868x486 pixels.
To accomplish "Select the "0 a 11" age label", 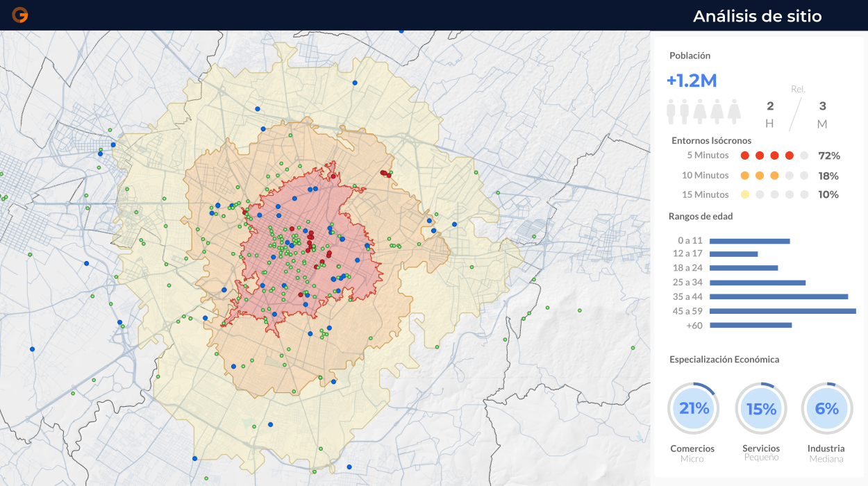I will pos(692,241).
